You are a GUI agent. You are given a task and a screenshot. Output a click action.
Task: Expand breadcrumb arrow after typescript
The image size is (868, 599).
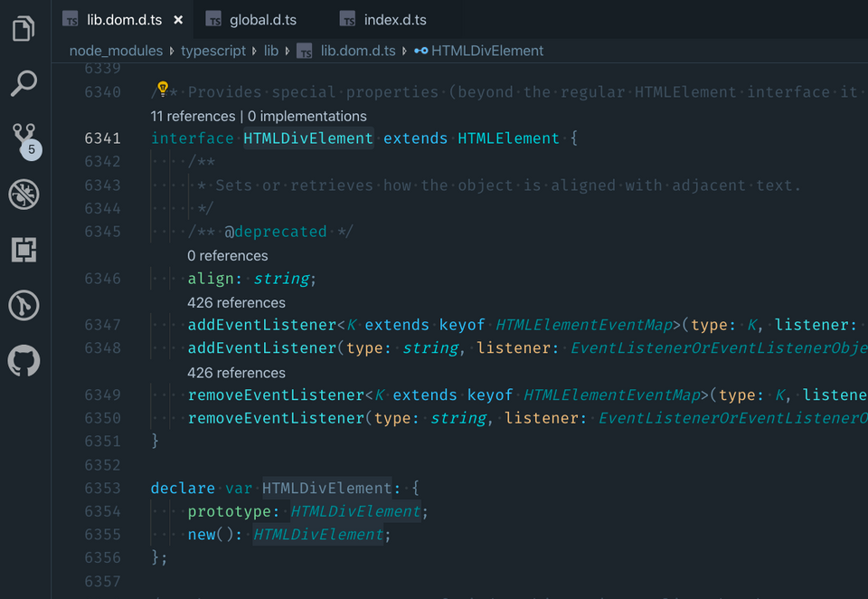pos(255,51)
